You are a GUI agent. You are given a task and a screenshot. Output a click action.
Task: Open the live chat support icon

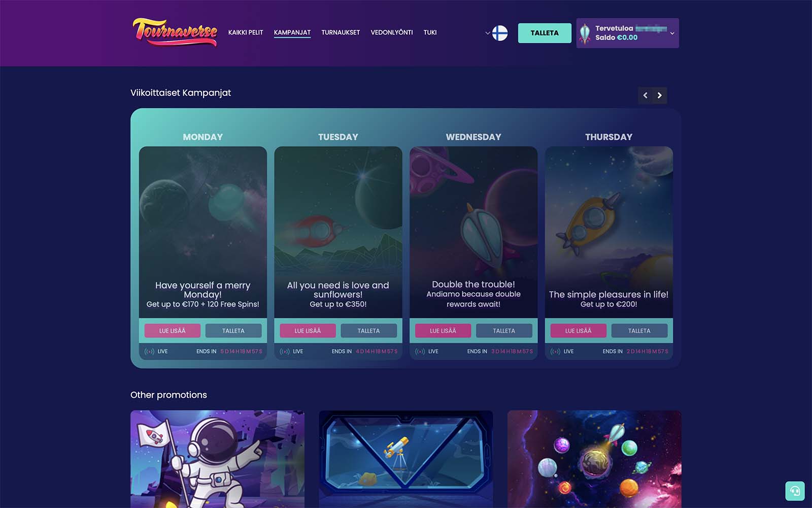click(795, 491)
